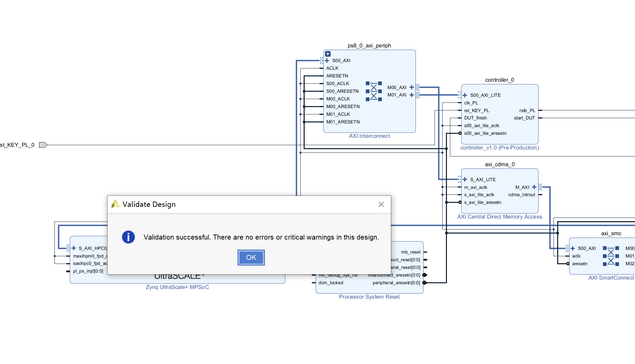Select the s_axi_lite_aclk pin

479,195
